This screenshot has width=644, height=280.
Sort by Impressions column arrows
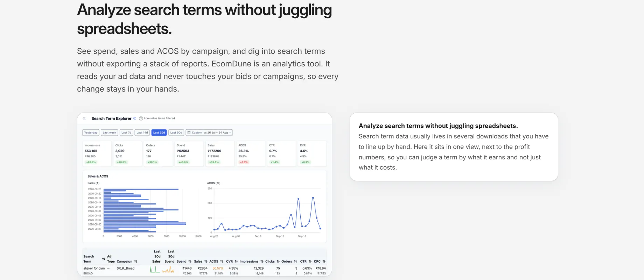262,261
